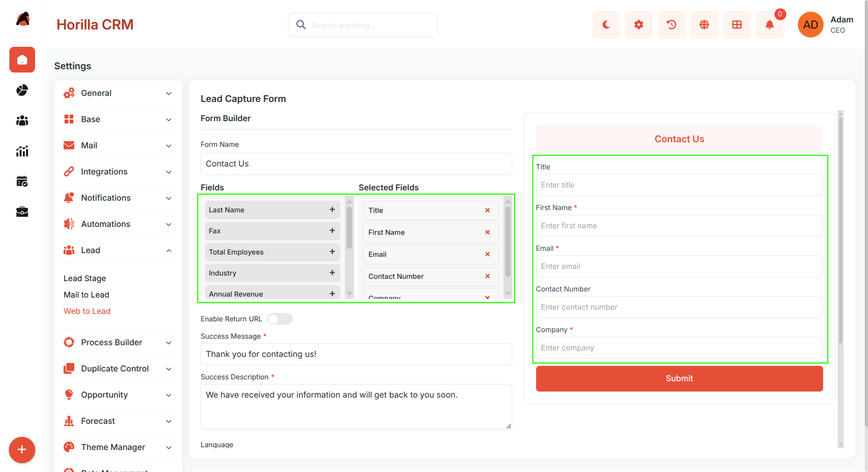Select Web to Lead menu item

tap(87, 311)
